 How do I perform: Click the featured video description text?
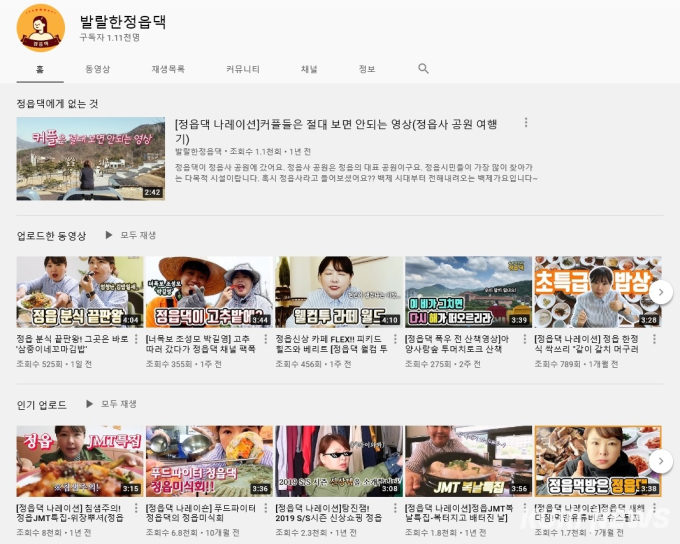pos(356,173)
